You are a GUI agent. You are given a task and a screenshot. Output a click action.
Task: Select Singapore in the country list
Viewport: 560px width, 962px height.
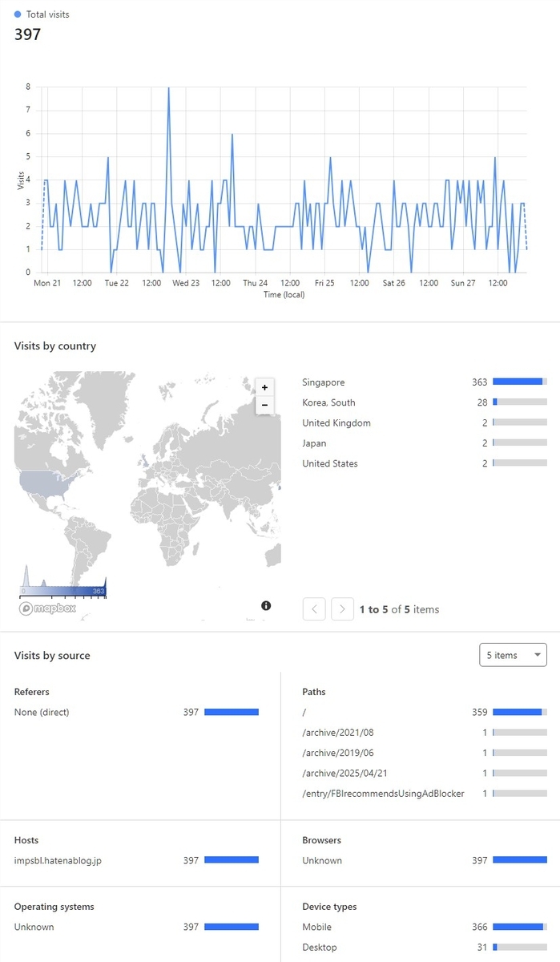tap(425, 382)
